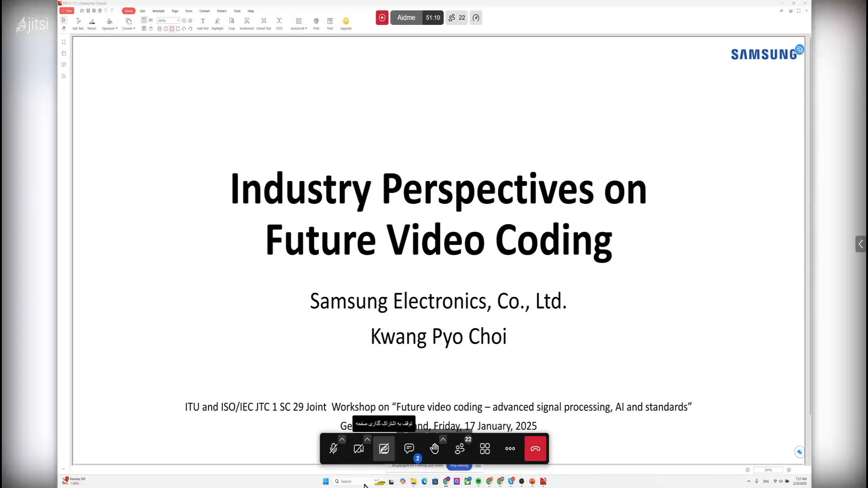Open the Find tool

coord(330,24)
